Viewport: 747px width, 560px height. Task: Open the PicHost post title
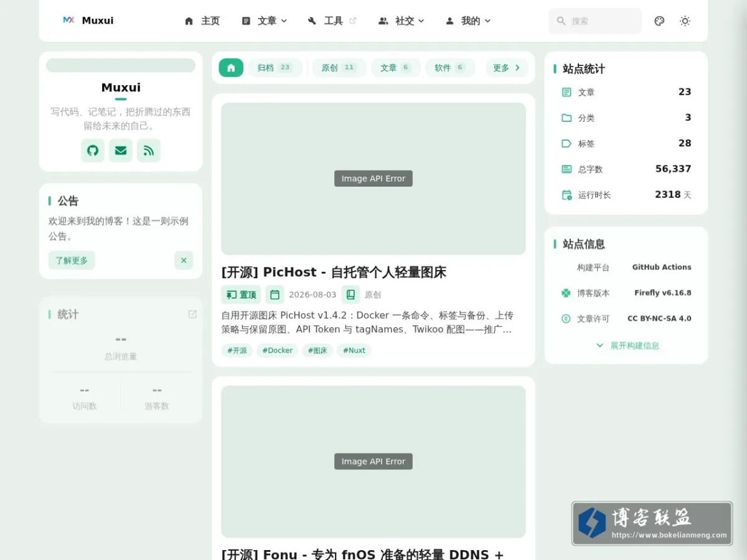click(x=334, y=272)
